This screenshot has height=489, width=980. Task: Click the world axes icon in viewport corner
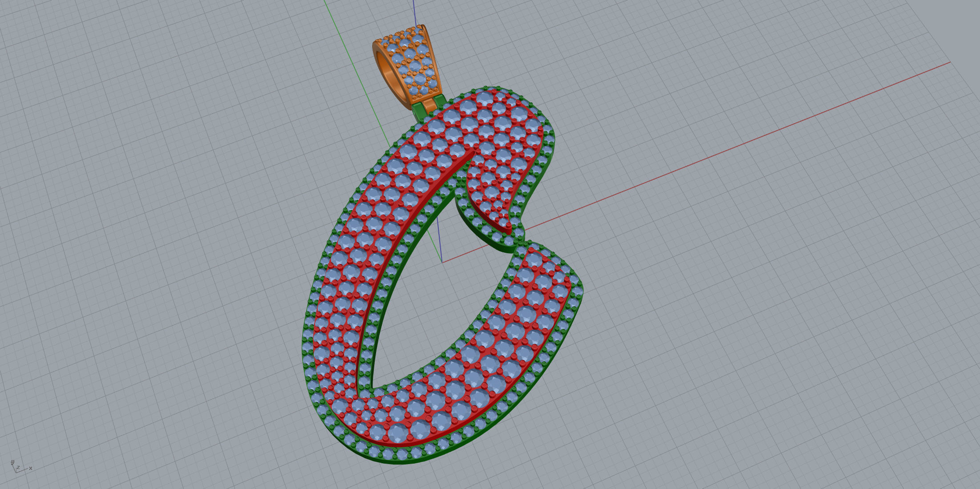point(20,466)
